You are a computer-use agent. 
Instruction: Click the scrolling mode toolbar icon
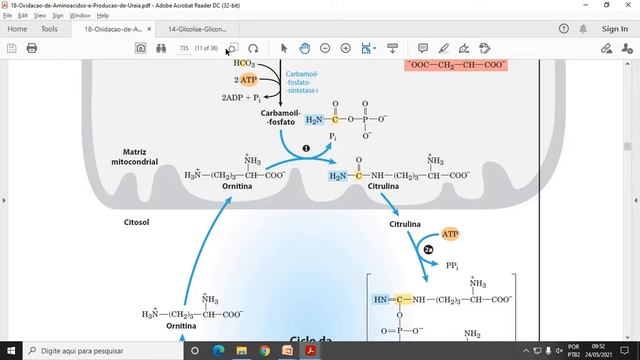[393, 48]
